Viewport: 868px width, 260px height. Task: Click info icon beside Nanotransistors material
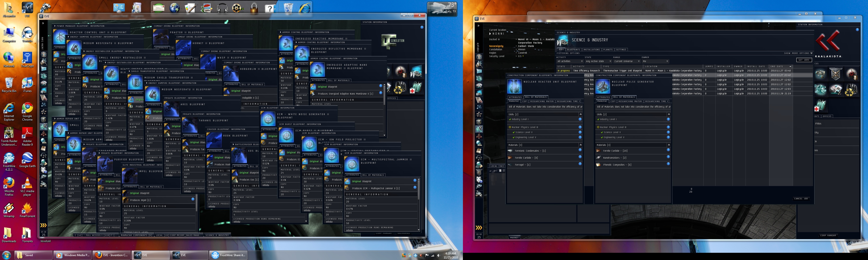click(668, 157)
